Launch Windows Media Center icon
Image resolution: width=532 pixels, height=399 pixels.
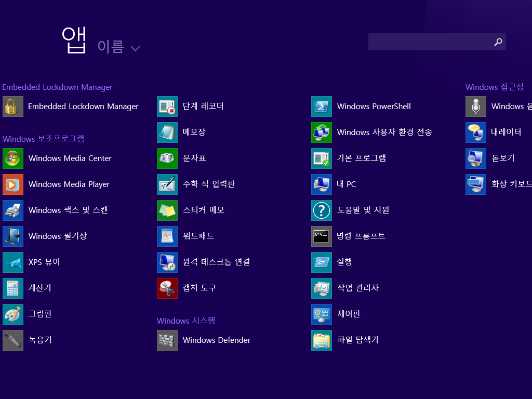[x=13, y=158]
